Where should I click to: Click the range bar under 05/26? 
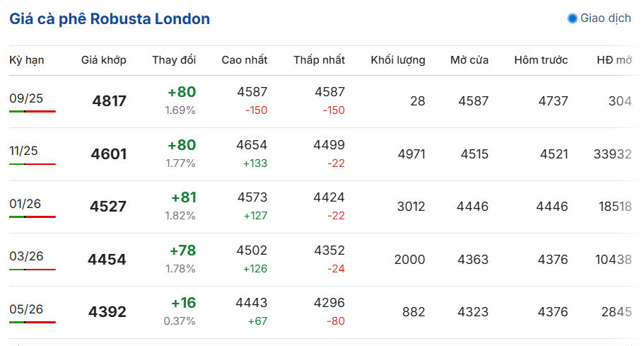(33, 322)
